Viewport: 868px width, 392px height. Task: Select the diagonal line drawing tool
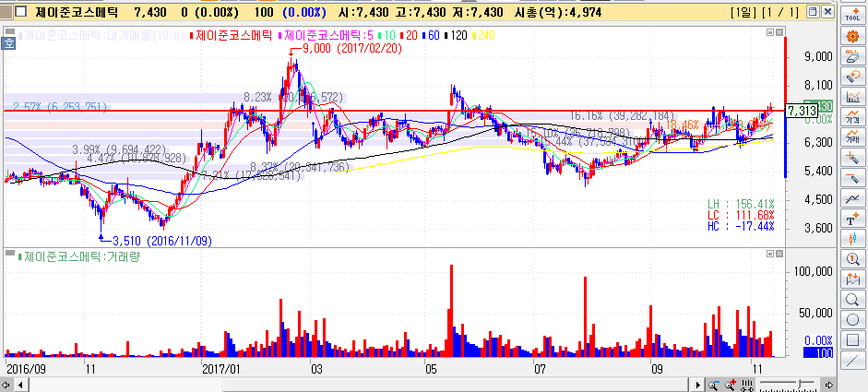[x=853, y=361]
